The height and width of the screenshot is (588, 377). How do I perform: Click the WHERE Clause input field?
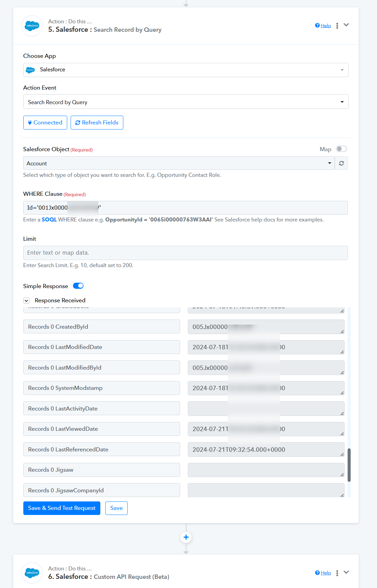(x=185, y=208)
